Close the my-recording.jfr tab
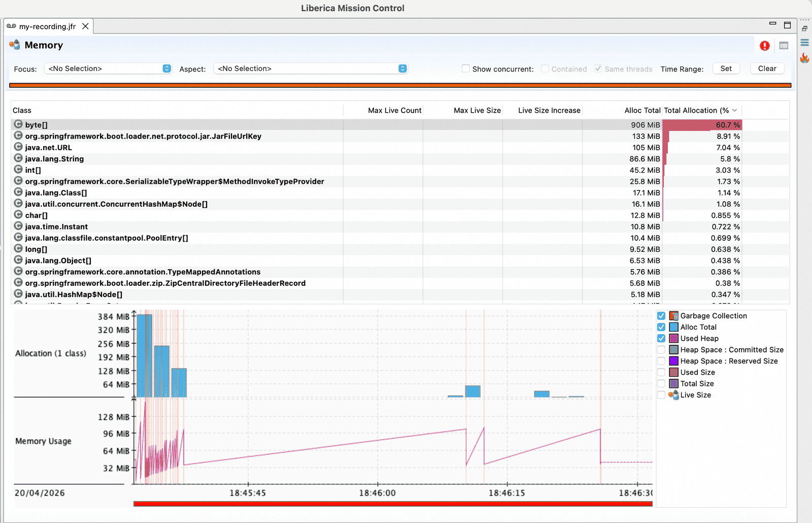This screenshot has height=523, width=812. coord(85,26)
